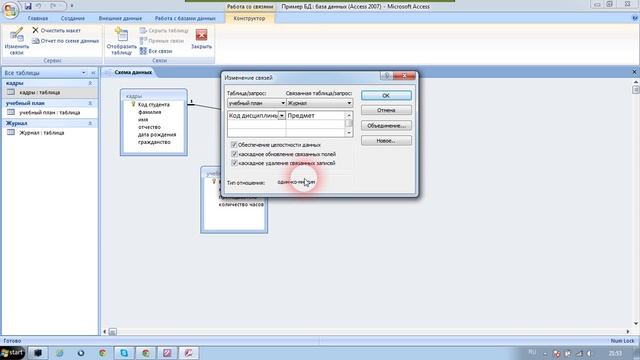
Task: Switch to Работа с базами данных tab
Action: 185,18
